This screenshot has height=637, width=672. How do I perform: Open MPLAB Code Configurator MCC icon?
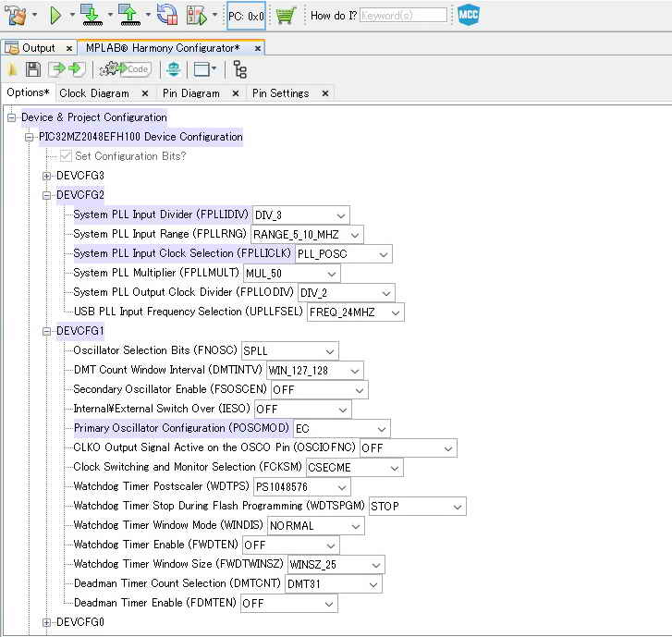469,15
